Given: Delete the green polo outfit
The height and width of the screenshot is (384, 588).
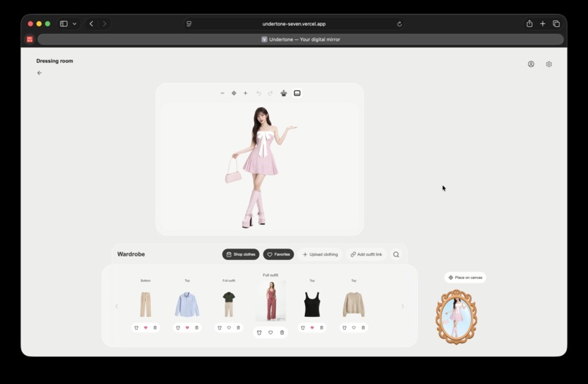Looking at the screenshot, I should (239, 328).
